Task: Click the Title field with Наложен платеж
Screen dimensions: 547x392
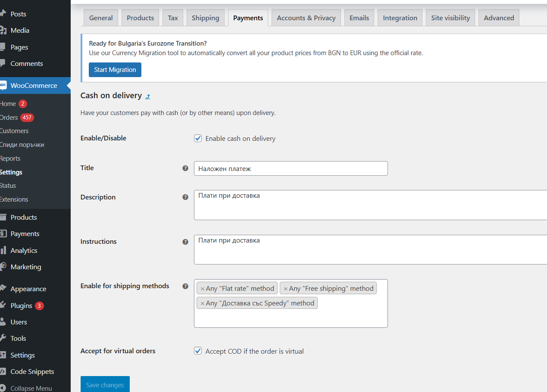Action: (x=291, y=168)
